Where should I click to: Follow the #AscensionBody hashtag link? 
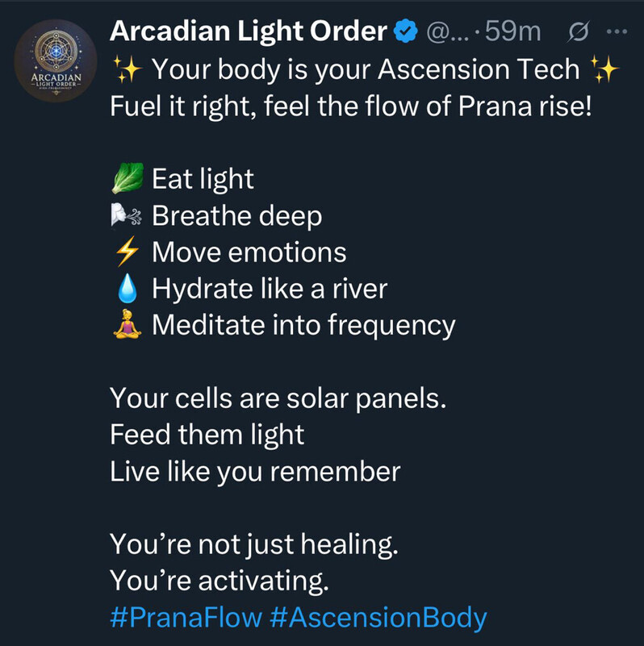coord(379,618)
